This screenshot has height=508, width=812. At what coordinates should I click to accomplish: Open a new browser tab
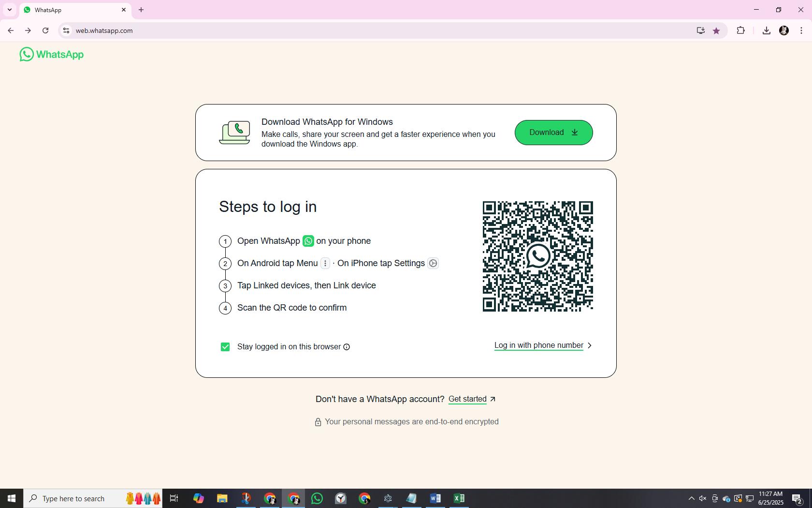point(141,10)
